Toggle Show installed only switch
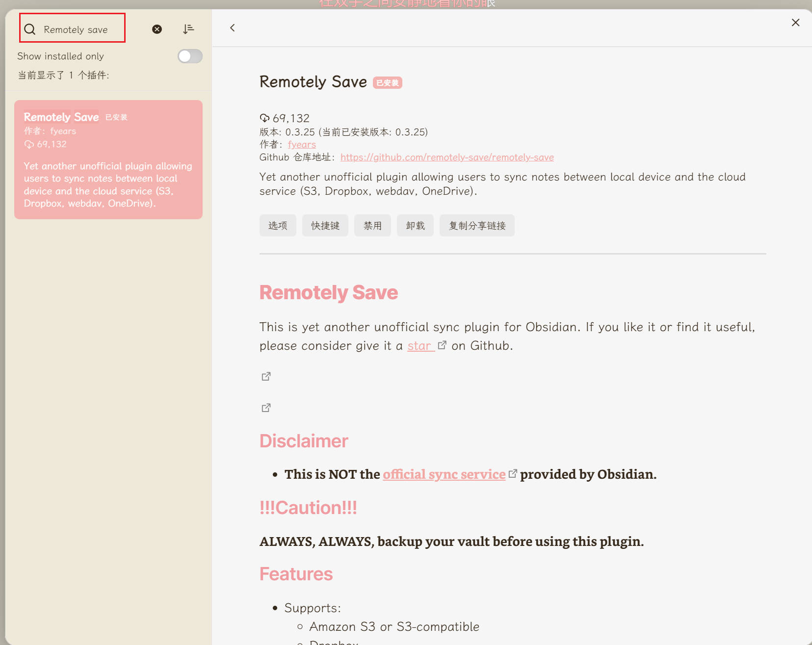 click(190, 56)
